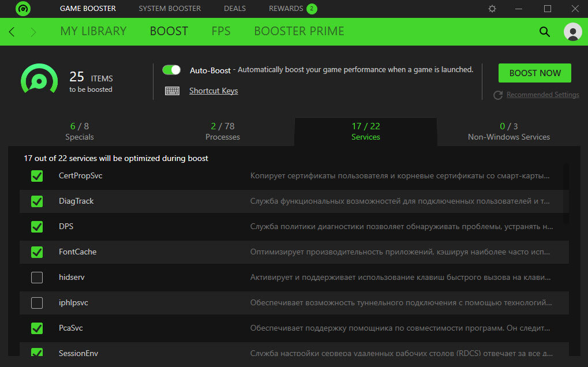Click the 25 ITEMS to be boosted text
The image size is (588, 367).
coord(91,81)
